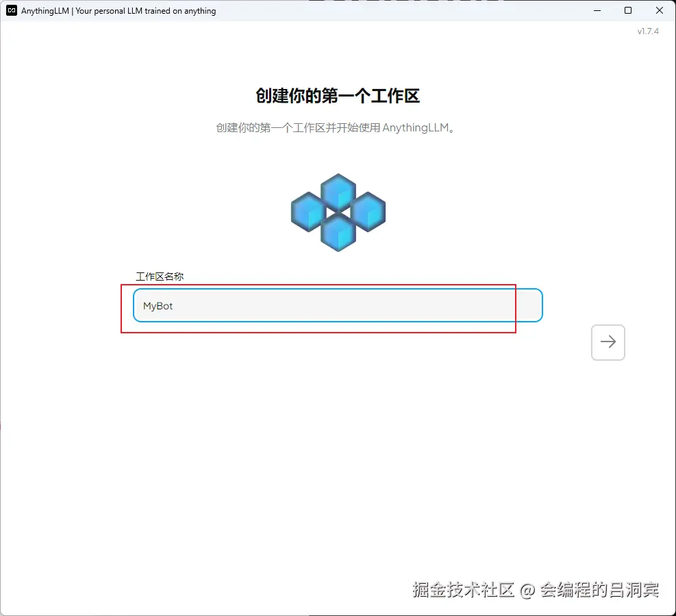
Task: Click the v1.7.4 version label
Action: click(x=648, y=31)
